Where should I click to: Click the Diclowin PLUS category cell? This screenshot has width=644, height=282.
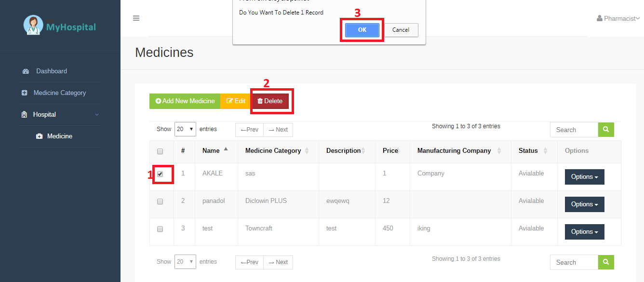coord(279,204)
